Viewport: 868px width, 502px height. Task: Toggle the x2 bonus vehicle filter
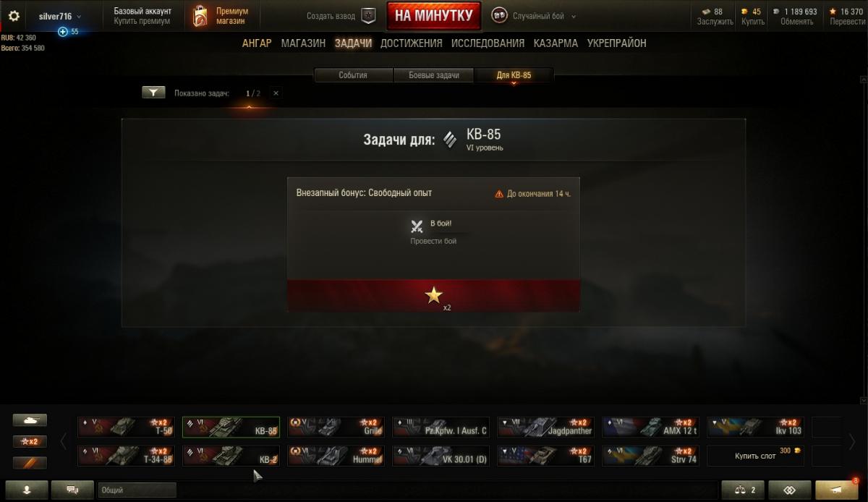point(30,441)
